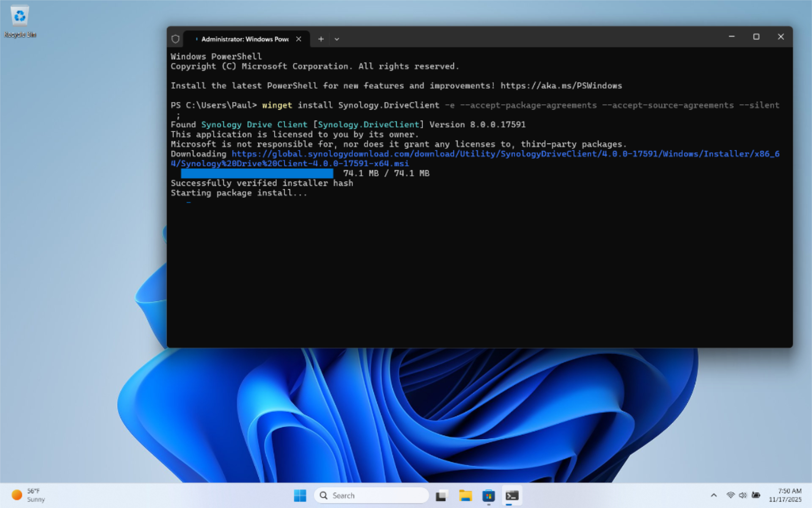Click the taskbar Search box
The width and height of the screenshot is (812, 508).
click(x=372, y=495)
